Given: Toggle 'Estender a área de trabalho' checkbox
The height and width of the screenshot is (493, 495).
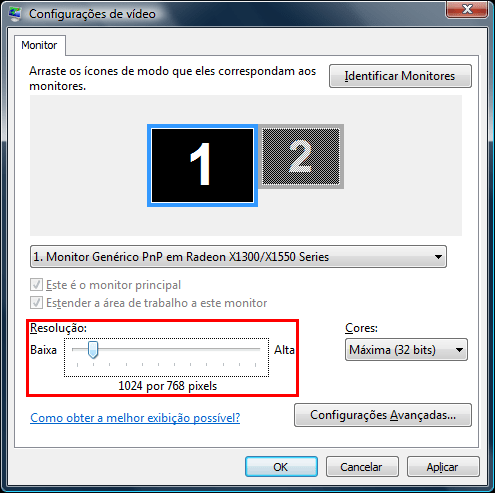Looking at the screenshot, I should [x=36, y=303].
